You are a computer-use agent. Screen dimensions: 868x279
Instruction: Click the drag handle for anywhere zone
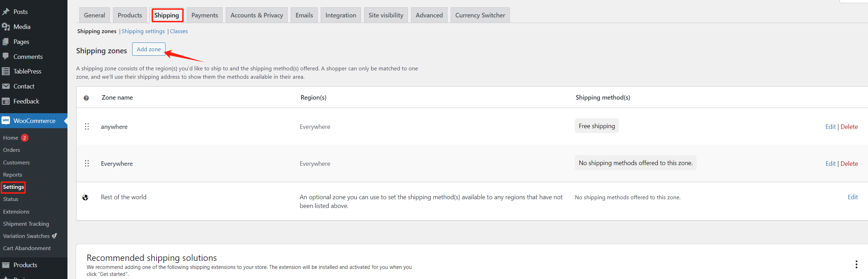(x=87, y=127)
